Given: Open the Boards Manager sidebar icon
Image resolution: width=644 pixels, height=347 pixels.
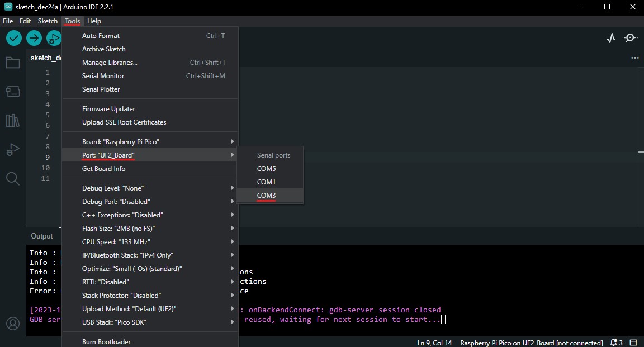Looking at the screenshot, I should pos(12,91).
